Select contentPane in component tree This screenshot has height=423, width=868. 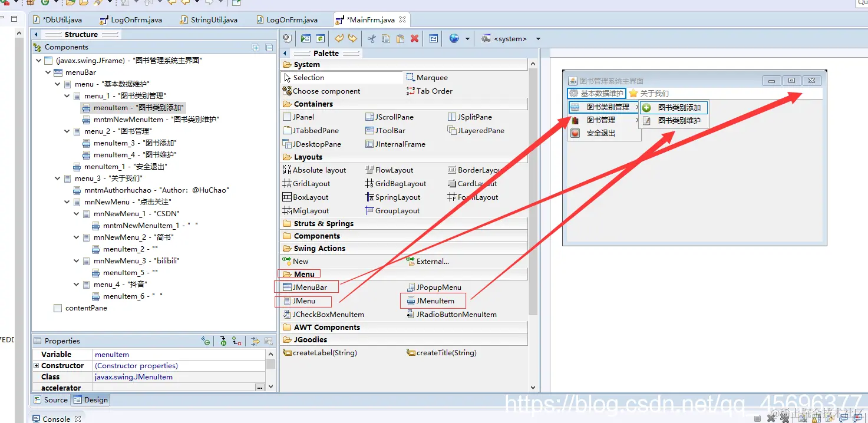(x=80, y=308)
